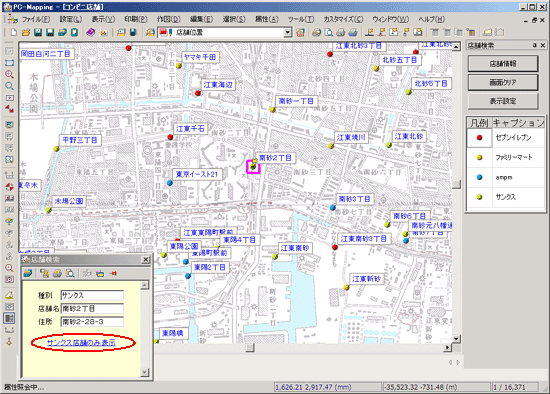Toggle the pin on 店舗検索 side panel
The height and width of the screenshot is (394, 550).
534,45
